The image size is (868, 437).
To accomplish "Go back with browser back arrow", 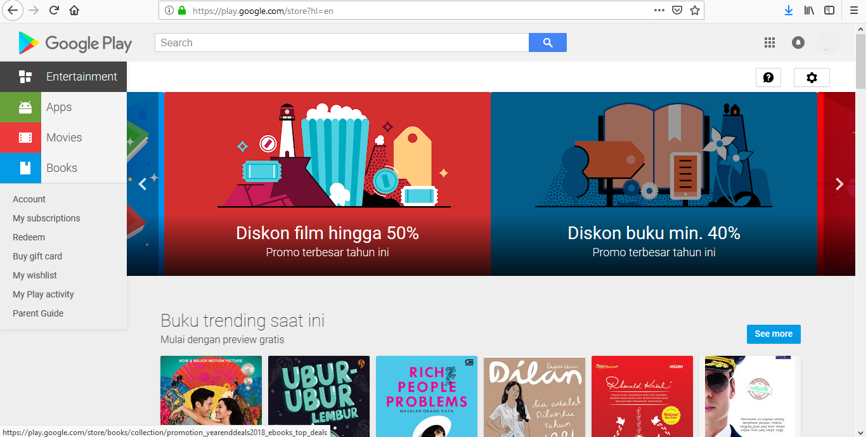I will coord(12,10).
